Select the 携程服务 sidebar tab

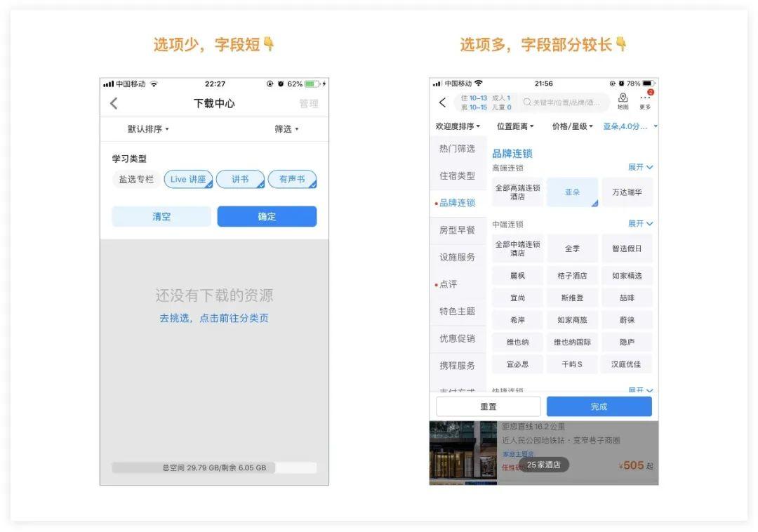pos(458,365)
